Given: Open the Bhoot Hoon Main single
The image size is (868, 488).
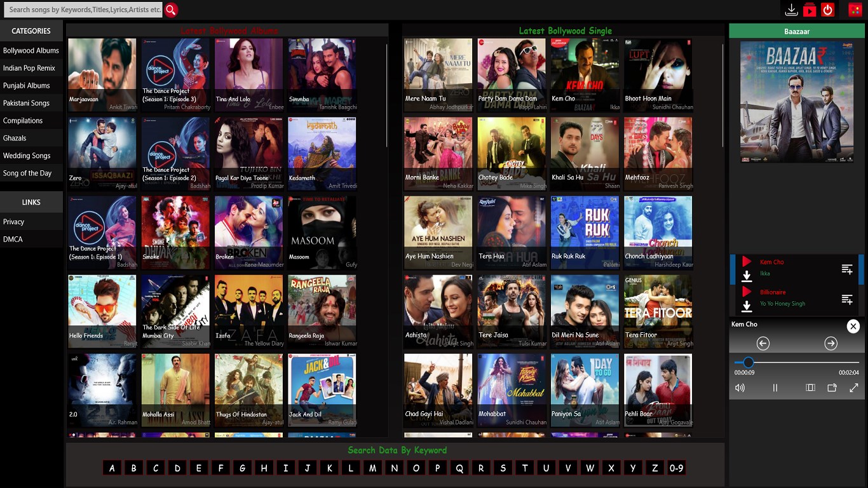Looking at the screenshot, I should click(x=658, y=75).
